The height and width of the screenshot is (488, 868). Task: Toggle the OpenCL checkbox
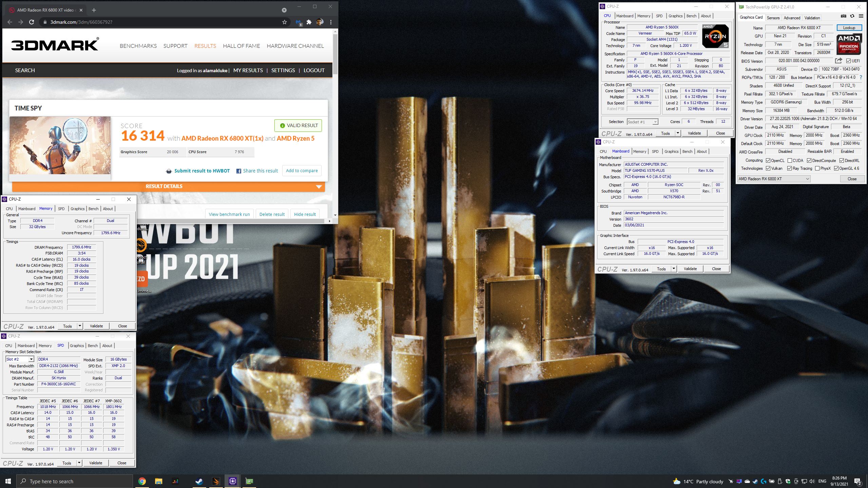coord(768,161)
